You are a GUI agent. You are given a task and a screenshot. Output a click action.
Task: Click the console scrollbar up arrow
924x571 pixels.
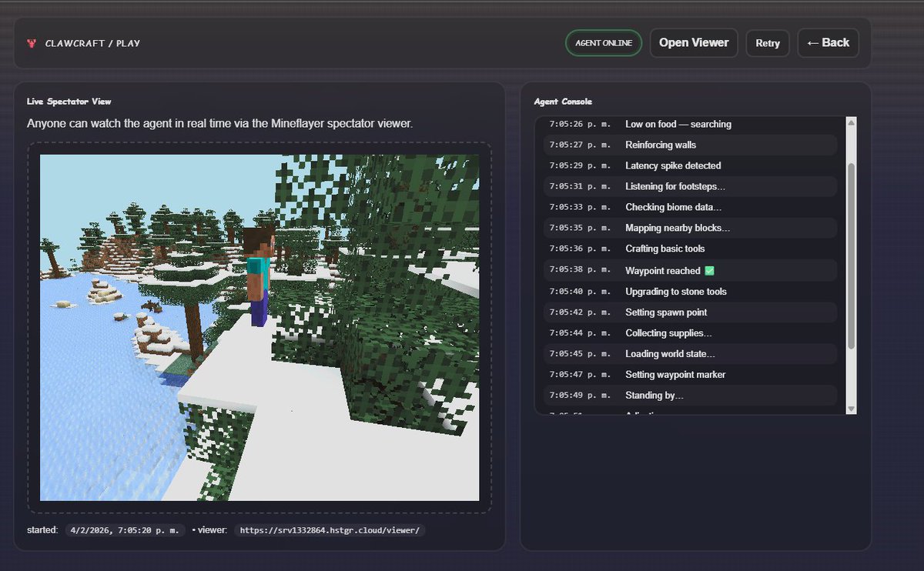(851, 122)
